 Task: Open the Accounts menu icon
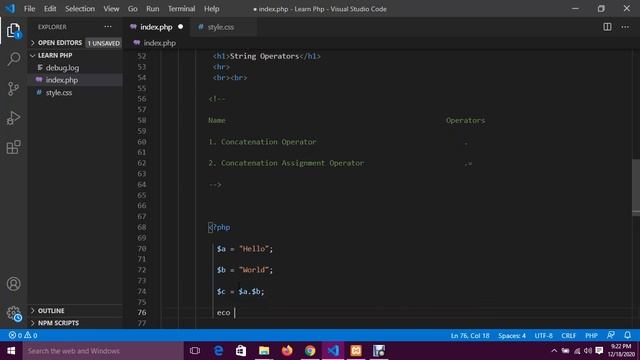(x=13, y=284)
